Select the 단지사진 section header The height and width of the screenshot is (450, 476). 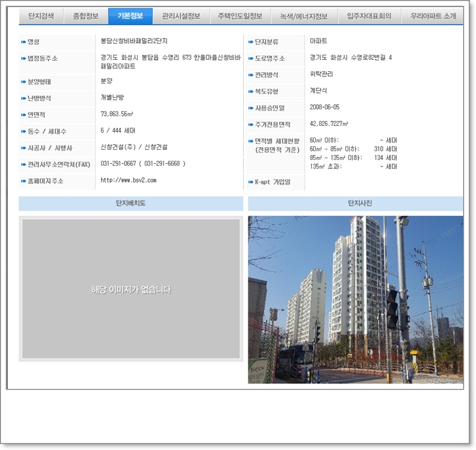tap(356, 203)
